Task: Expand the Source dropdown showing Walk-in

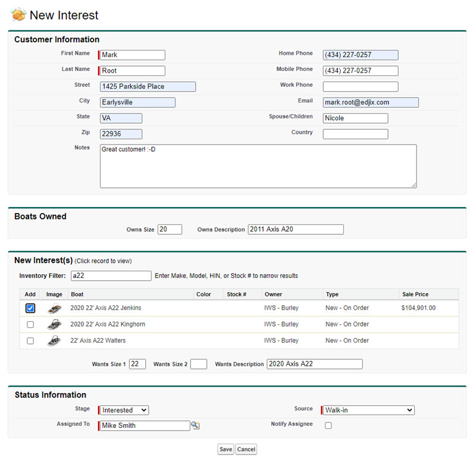Action: coord(368,410)
